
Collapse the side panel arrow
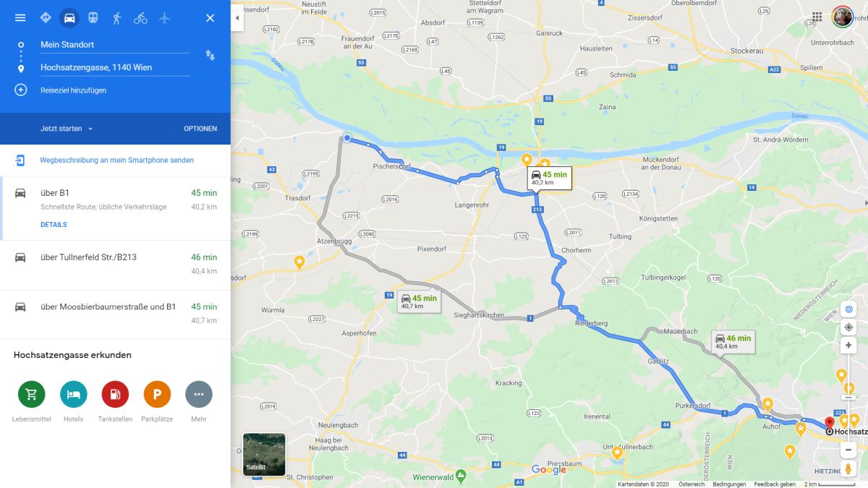point(237,20)
